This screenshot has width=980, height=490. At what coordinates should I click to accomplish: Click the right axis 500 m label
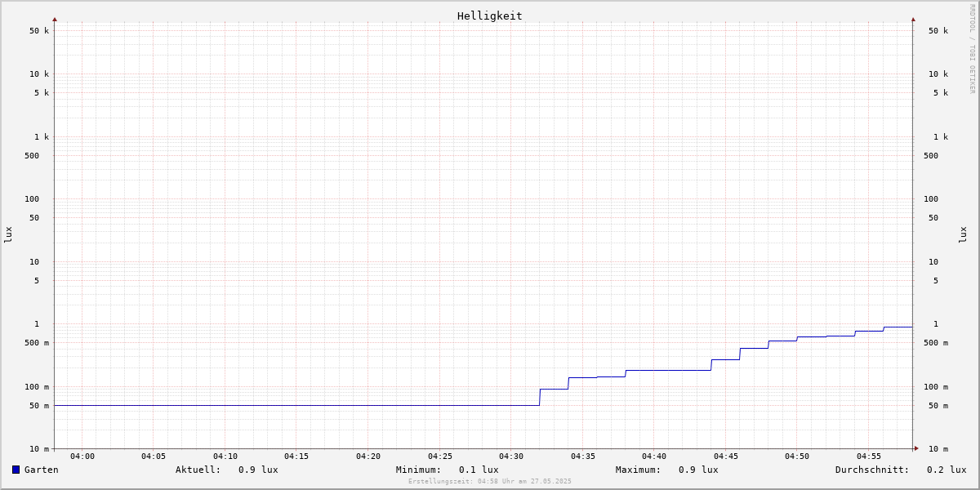(x=936, y=343)
